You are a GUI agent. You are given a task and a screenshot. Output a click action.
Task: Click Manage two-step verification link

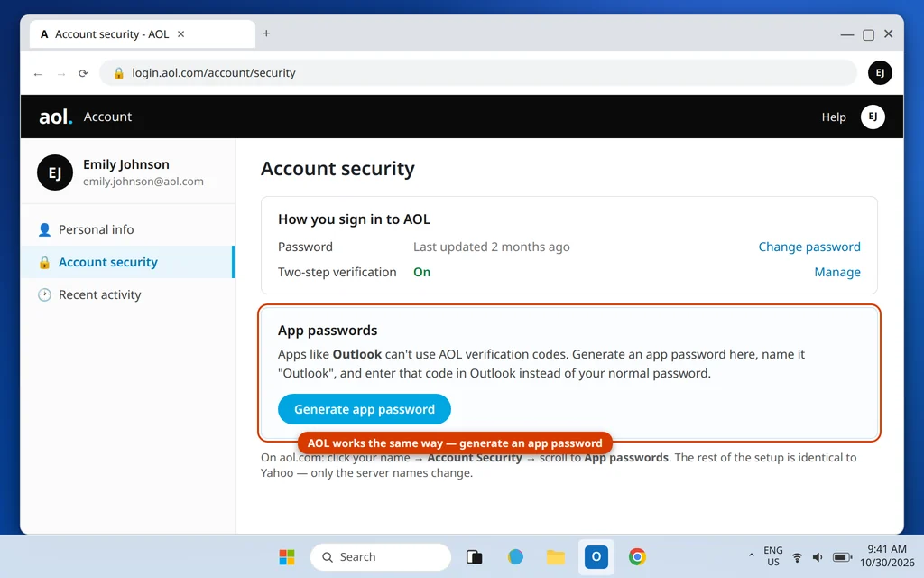click(x=837, y=272)
